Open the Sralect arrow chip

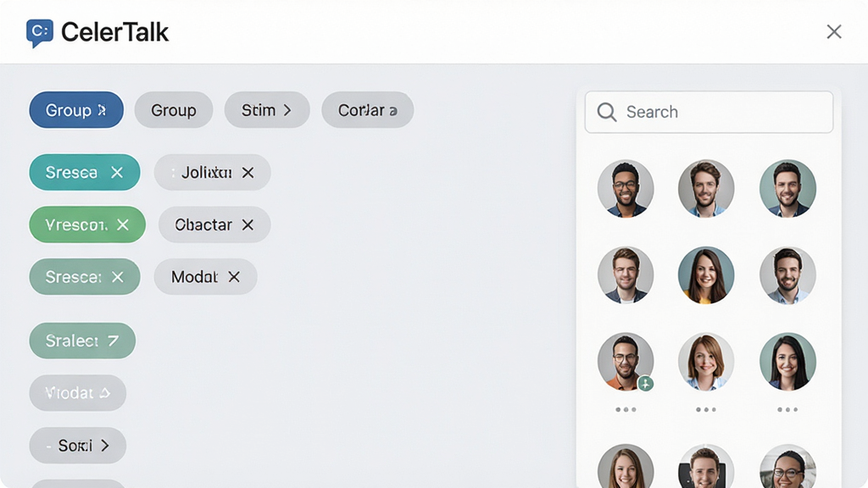[82, 341]
